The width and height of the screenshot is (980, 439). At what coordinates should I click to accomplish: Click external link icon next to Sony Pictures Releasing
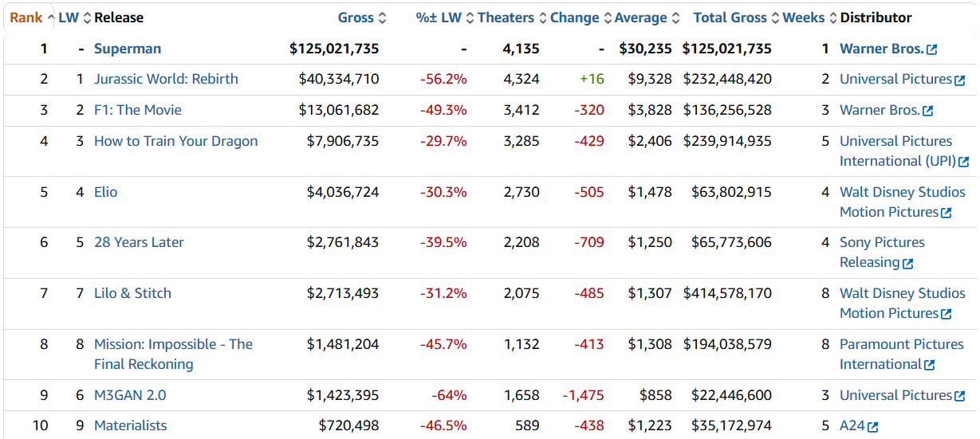click(908, 263)
